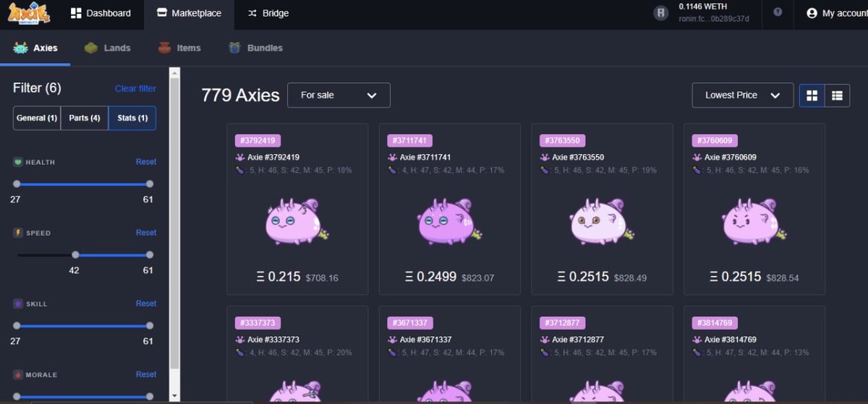This screenshot has width=868, height=404.
Task: Click the Ronin wallet icon
Action: 660,12
